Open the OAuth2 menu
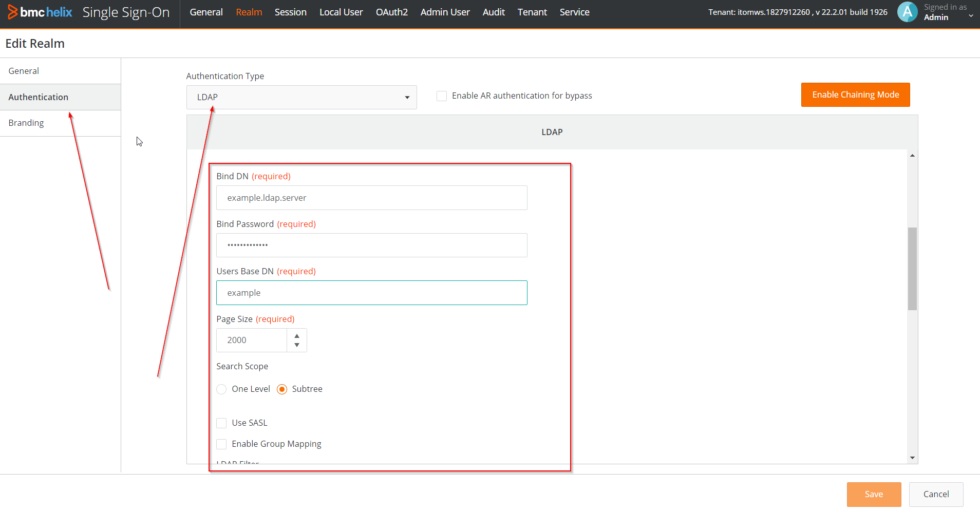This screenshot has width=980, height=511. point(391,12)
